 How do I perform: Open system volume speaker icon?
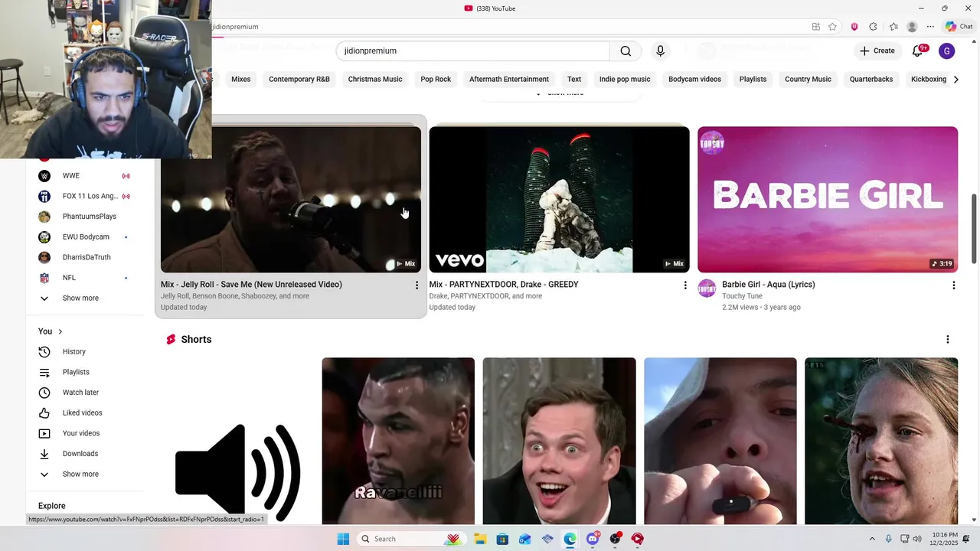click(x=917, y=539)
